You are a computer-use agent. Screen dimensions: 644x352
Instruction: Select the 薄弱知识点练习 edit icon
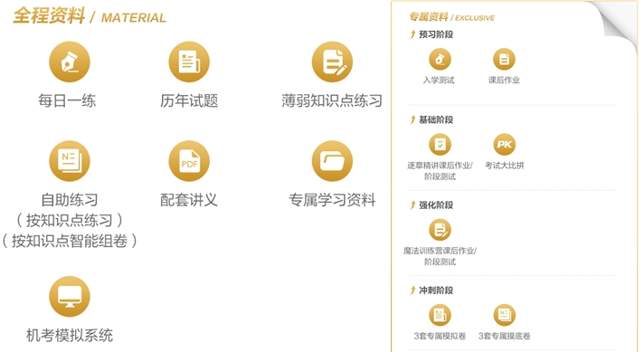click(x=332, y=62)
